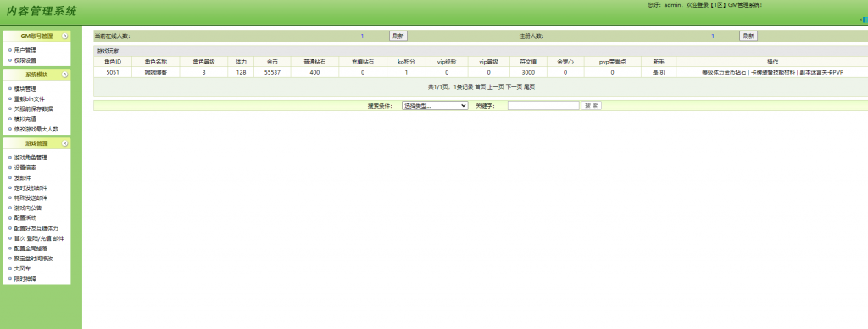Screen dimensions: 868x329
Task: Click the 普通钻石 value 400
Action: pos(314,73)
